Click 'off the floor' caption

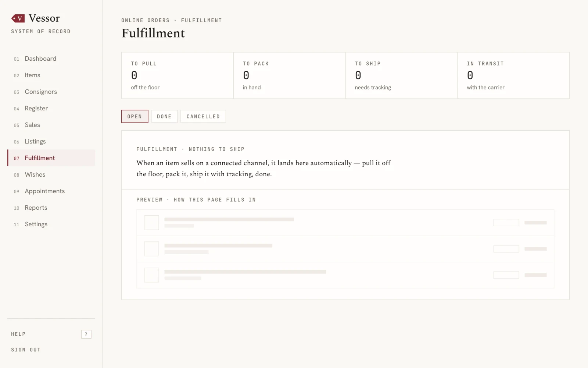(145, 88)
